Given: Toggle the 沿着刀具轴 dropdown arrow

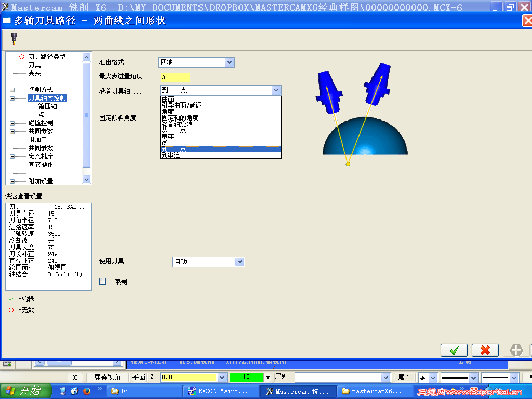Looking at the screenshot, I should (x=276, y=90).
